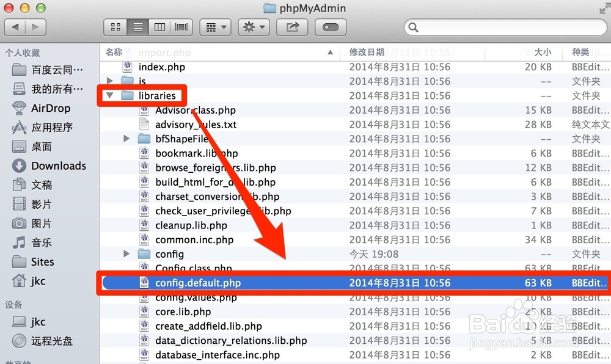Open Downloads in the sidebar
611x364 pixels.
pyautogui.click(x=49, y=166)
